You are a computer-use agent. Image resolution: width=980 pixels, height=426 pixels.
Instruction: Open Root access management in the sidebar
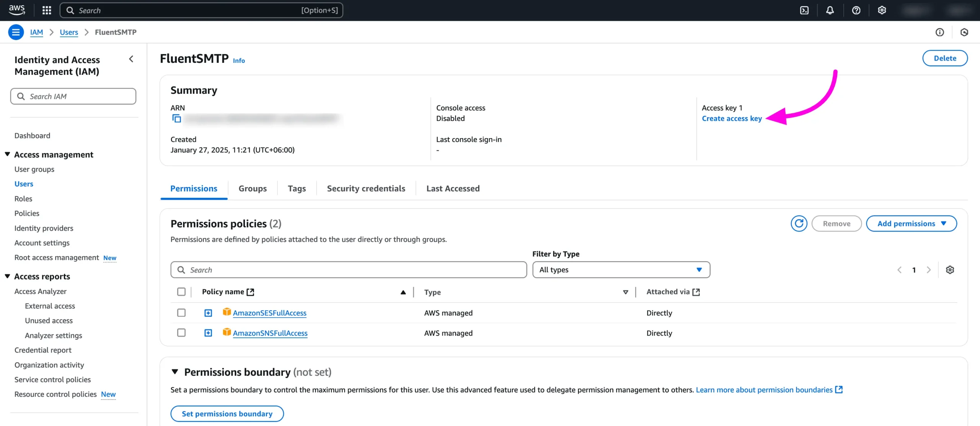[x=57, y=257]
